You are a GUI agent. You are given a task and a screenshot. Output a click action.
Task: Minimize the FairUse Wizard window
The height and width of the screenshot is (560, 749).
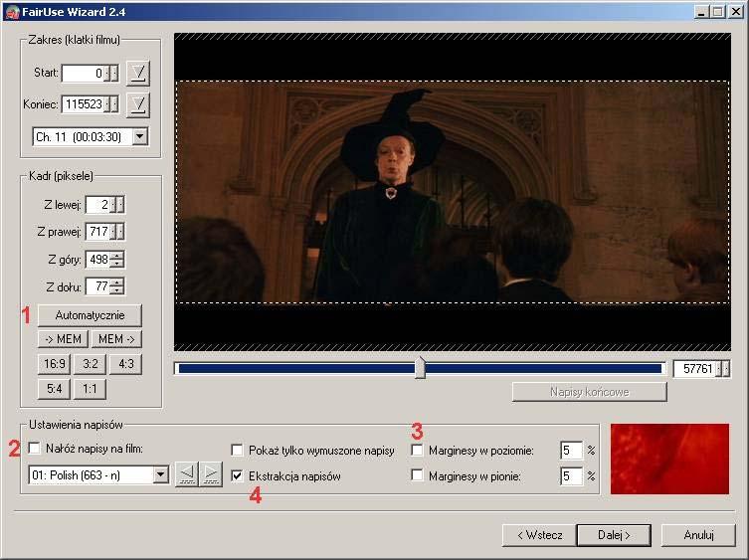(x=701, y=12)
